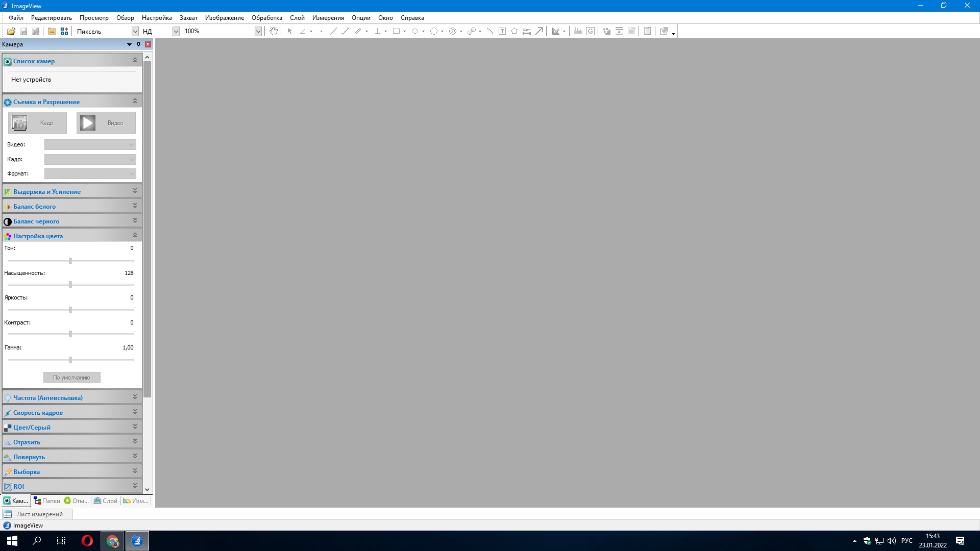
Task: Close the Камера side panel
Action: [148, 44]
